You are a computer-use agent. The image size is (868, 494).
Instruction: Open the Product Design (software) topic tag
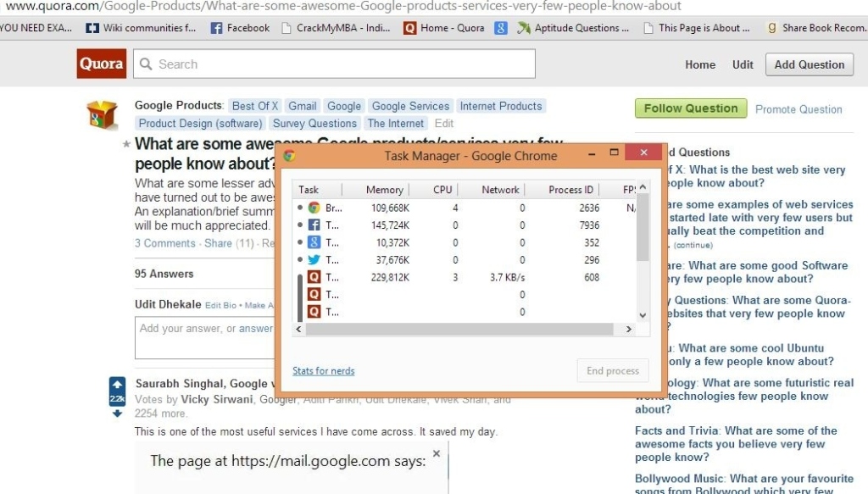[200, 123]
